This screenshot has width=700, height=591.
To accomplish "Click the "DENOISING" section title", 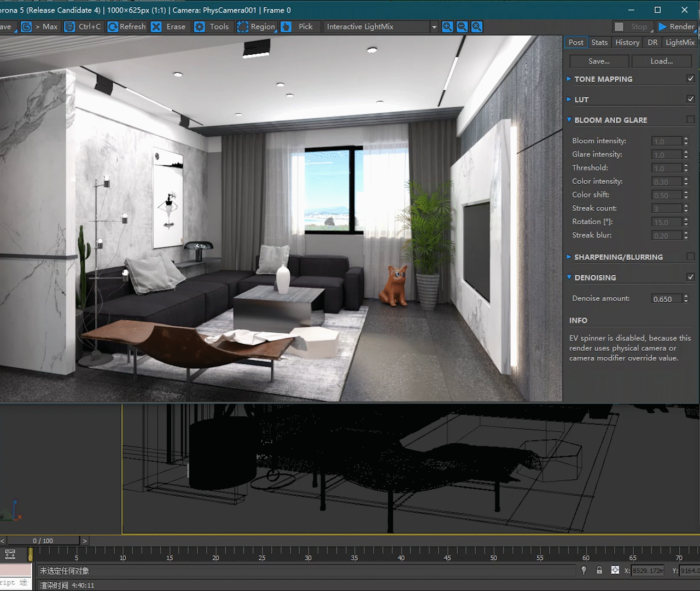I will 595,277.
